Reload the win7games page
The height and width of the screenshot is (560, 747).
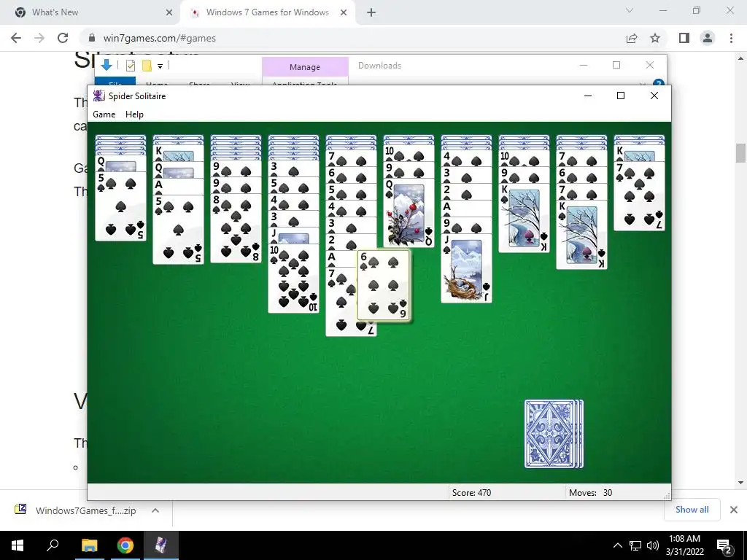(63, 38)
